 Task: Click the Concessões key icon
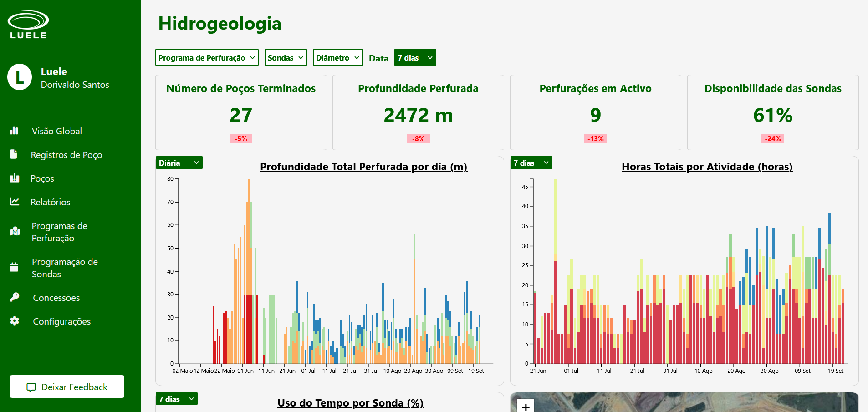(15, 297)
